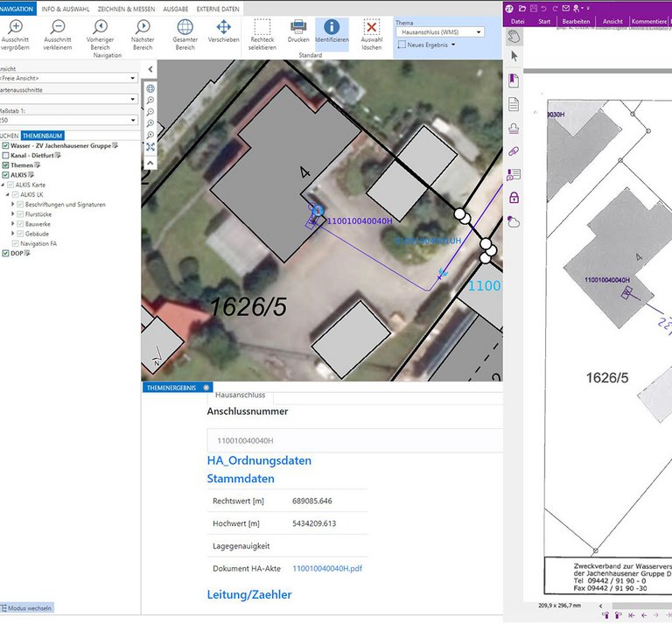Open cloud panel in PDF viewer
This screenshot has height=624, width=672.
[514, 221]
